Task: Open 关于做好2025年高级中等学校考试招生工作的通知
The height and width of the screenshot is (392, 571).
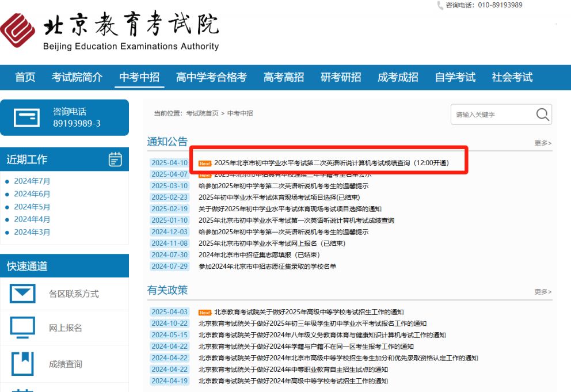Action: tap(309, 312)
